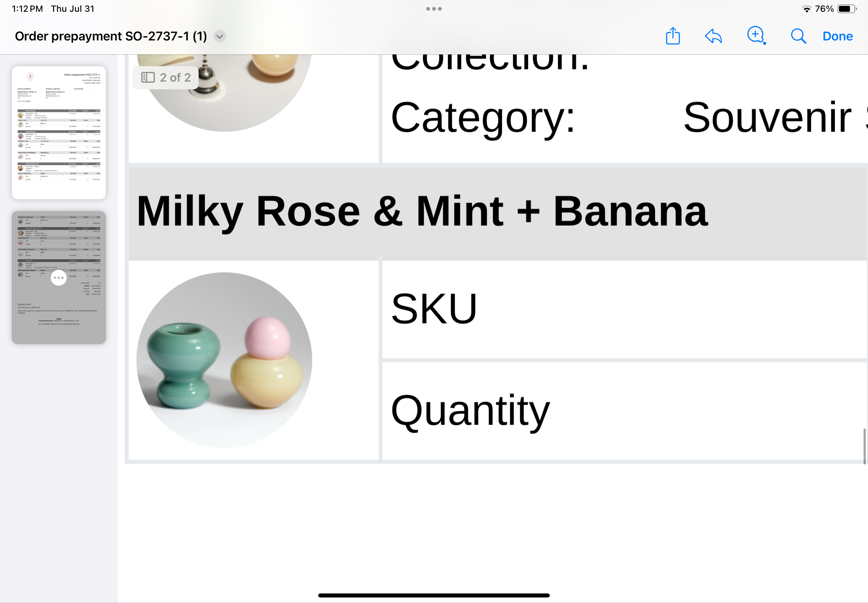This screenshot has width=868, height=603.
Task: Tap the Quantity row label
Action: (x=470, y=411)
